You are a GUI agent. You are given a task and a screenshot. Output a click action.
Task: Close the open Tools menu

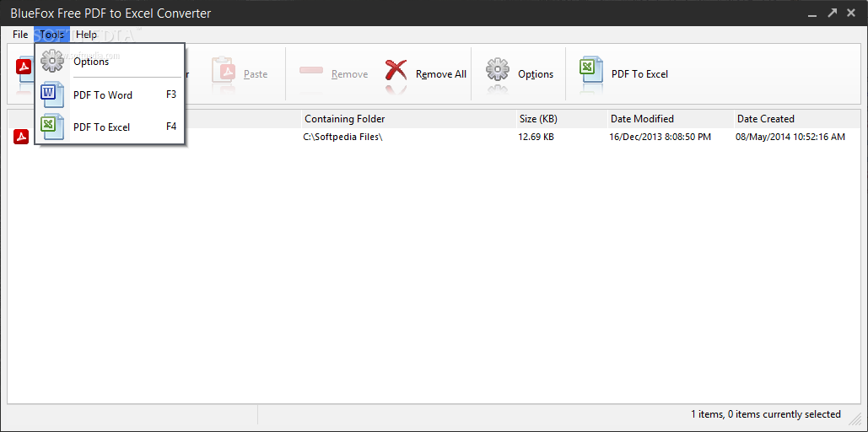pos(51,35)
